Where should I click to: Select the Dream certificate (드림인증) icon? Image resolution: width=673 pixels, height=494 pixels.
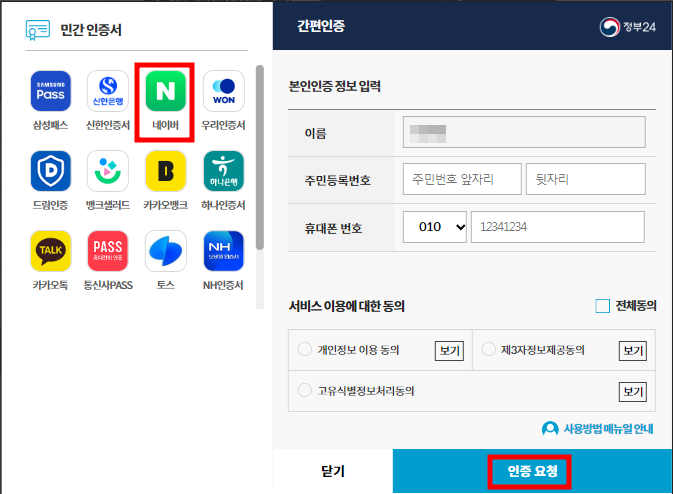pos(51,171)
